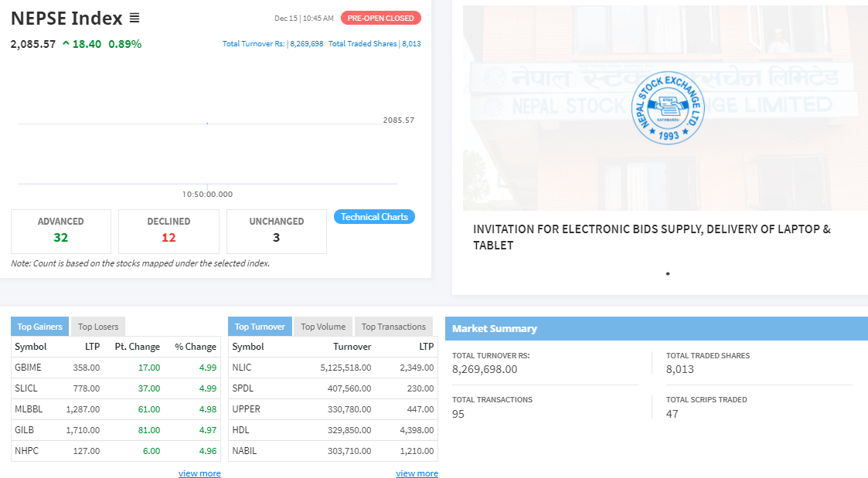Select SPDL in turnover table
The height and width of the screenshot is (478, 868).
[243, 388]
